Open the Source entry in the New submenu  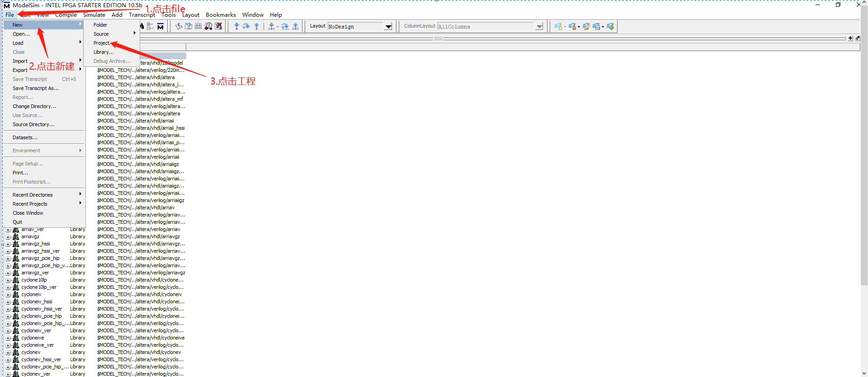click(x=111, y=34)
